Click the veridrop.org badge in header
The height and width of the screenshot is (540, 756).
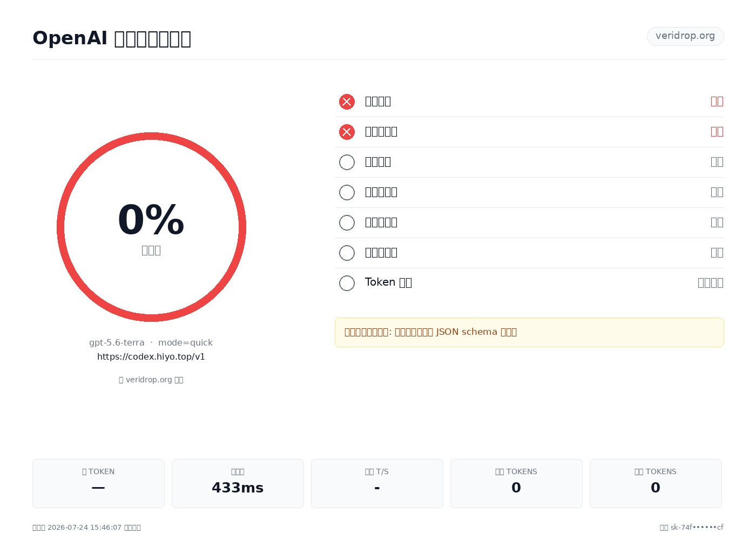click(x=685, y=36)
